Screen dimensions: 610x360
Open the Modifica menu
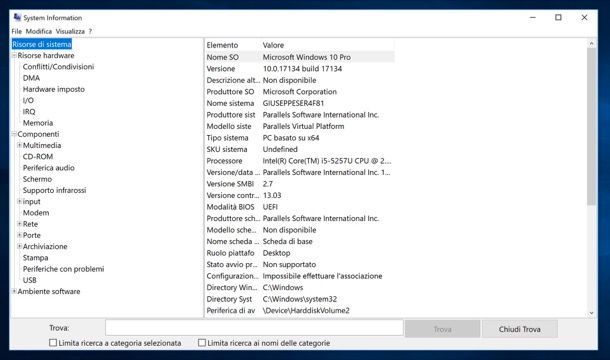[x=39, y=32]
